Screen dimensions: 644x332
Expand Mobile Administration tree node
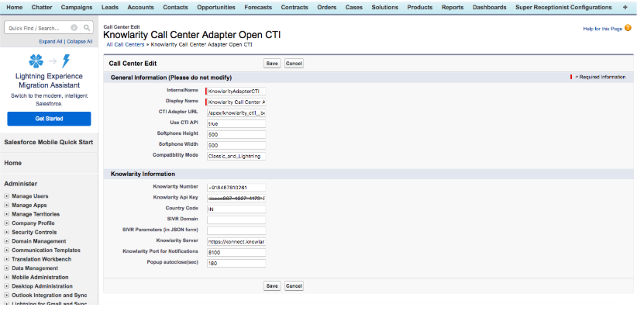pos(6,278)
